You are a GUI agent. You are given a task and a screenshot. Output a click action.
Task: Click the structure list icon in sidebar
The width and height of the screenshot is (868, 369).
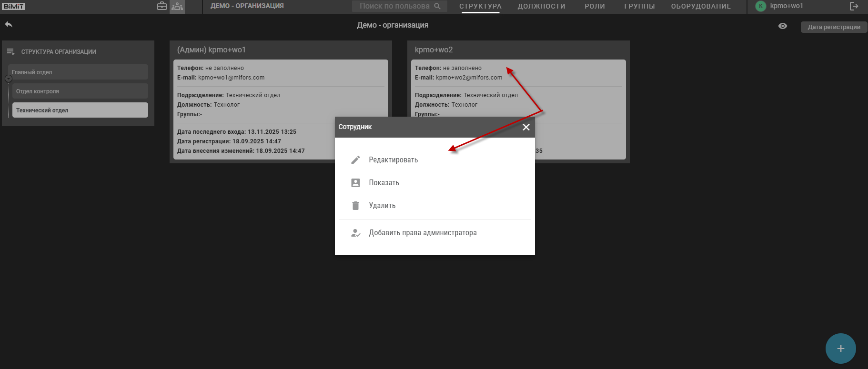[x=11, y=51]
